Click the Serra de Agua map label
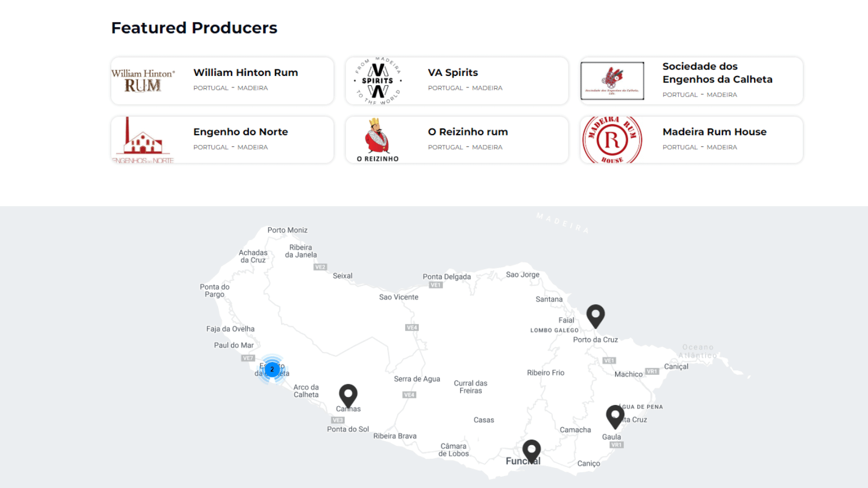This screenshot has height=488, width=868. pyautogui.click(x=417, y=379)
